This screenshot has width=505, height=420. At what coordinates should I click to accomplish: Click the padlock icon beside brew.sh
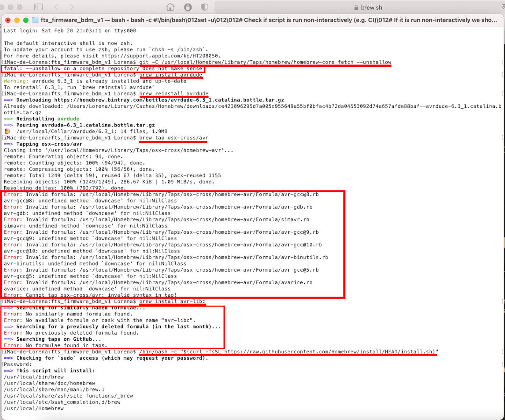(356, 8)
